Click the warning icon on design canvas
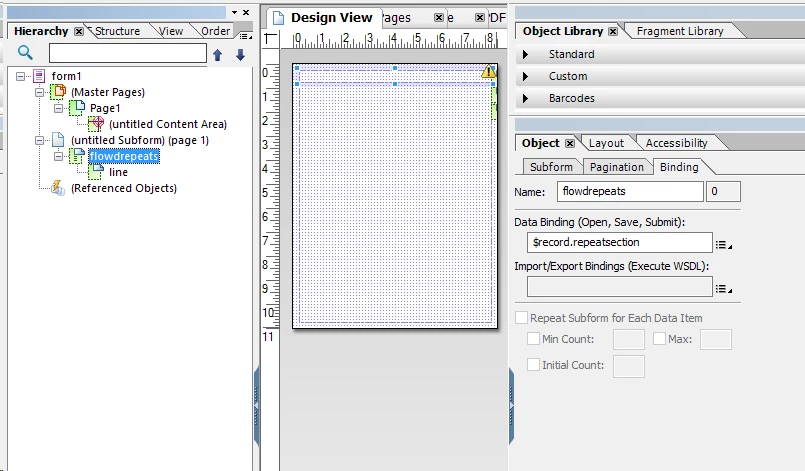The image size is (805, 471). [x=488, y=71]
